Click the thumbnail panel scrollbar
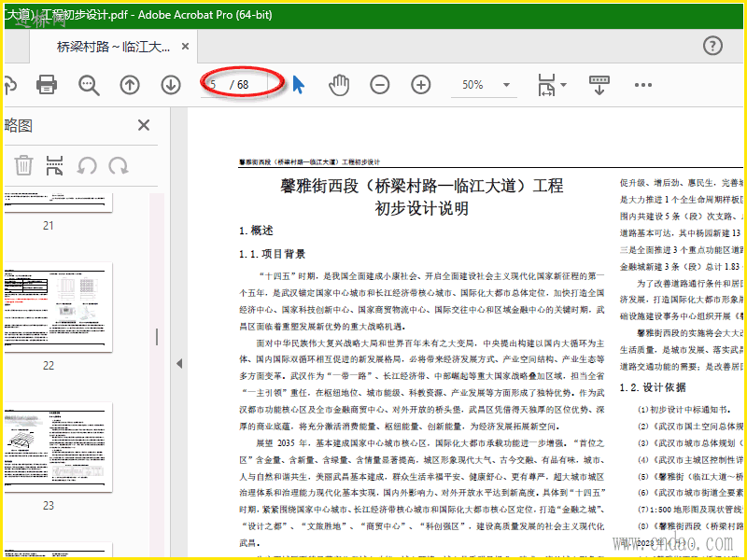 click(157, 375)
